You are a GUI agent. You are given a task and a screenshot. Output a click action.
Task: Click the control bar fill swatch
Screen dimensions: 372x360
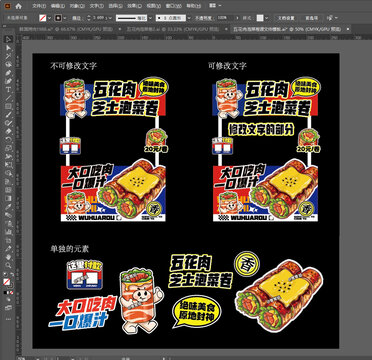click(x=43, y=18)
